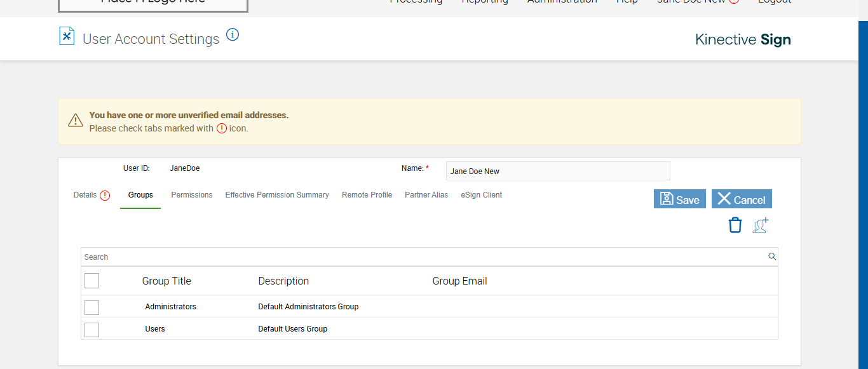Click the User Account Settings page icon

point(67,36)
